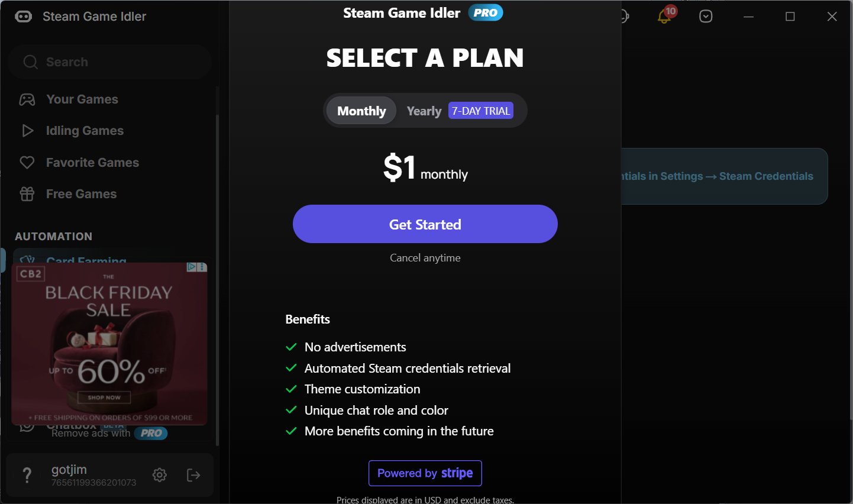This screenshot has height=504, width=853.
Task: Click the Favorite Games heart icon
Action: point(27,163)
